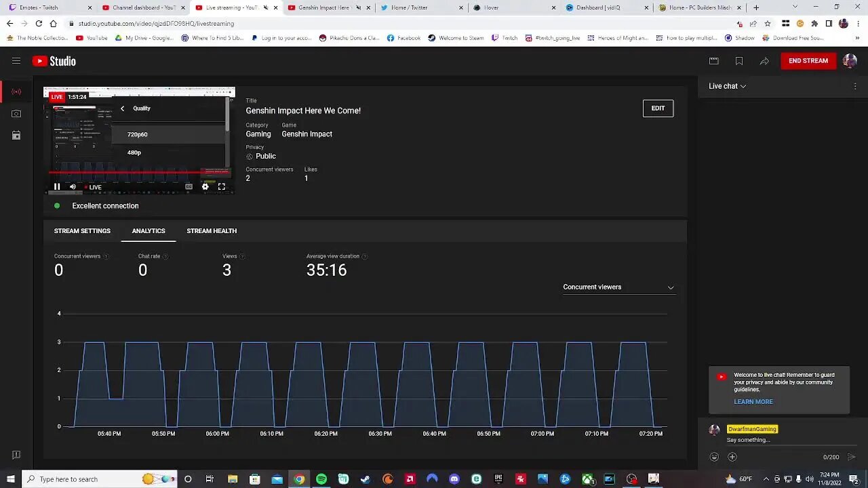The width and height of the screenshot is (868, 488).
Task: Click the chat plus (add) icon
Action: (732, 457)
